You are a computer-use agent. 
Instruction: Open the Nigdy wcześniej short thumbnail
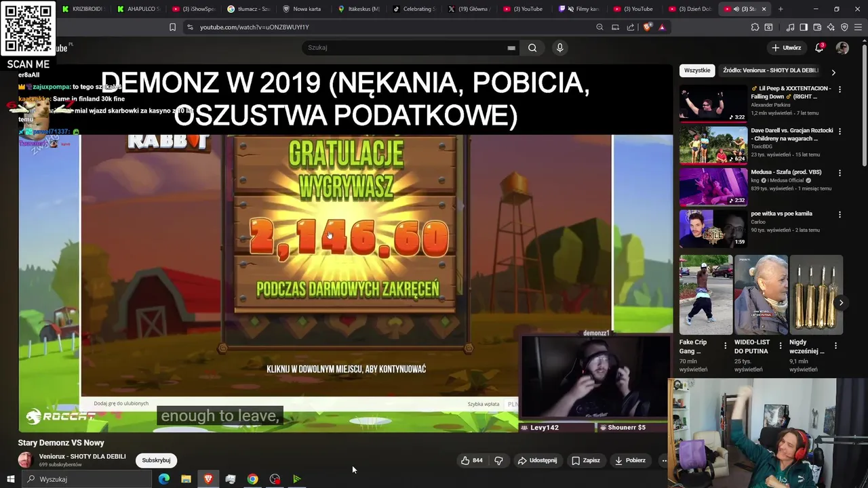click(816, 295)
